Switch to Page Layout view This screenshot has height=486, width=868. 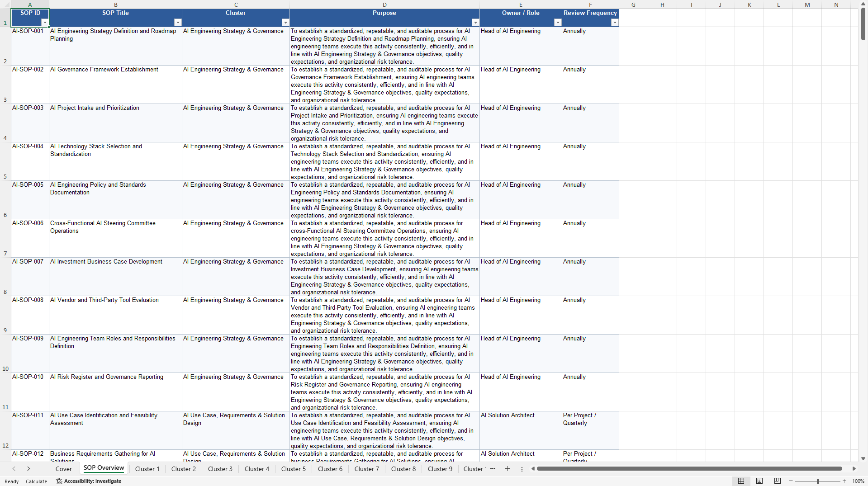(759, 481)
